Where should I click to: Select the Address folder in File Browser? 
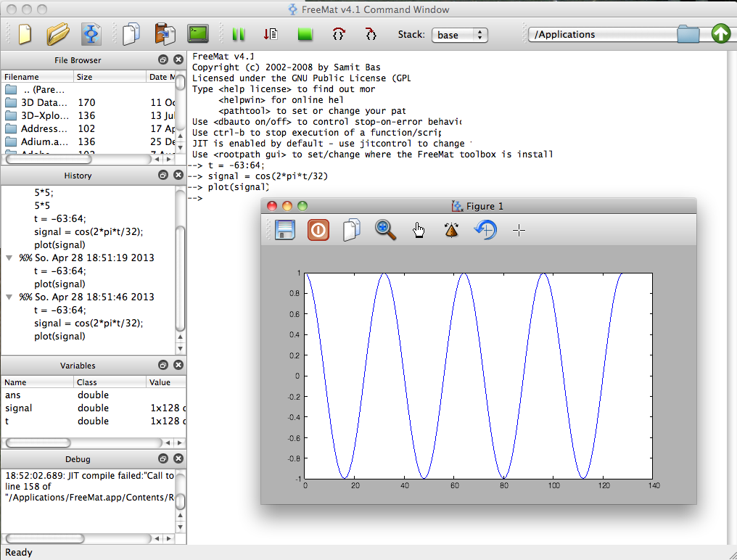click(89, 129)
